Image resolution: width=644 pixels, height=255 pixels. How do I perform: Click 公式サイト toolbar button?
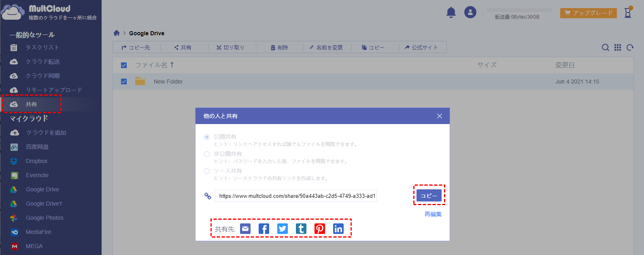pos(421,47)
